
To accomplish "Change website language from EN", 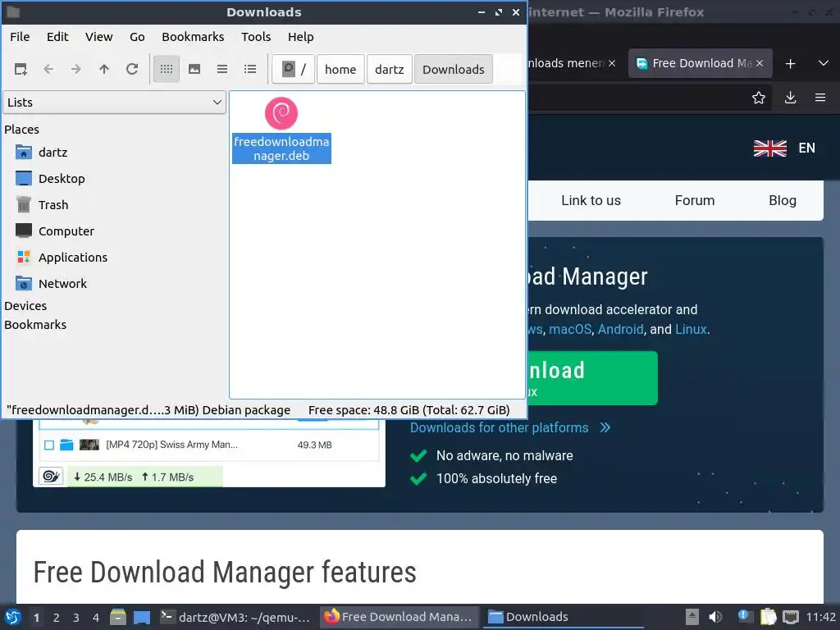I will click(784, 148).
